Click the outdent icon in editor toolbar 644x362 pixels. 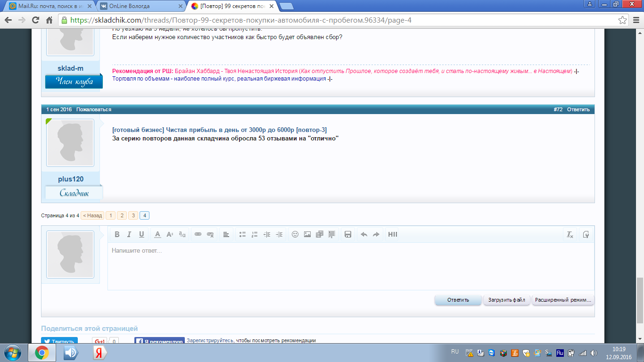point(267,234)
